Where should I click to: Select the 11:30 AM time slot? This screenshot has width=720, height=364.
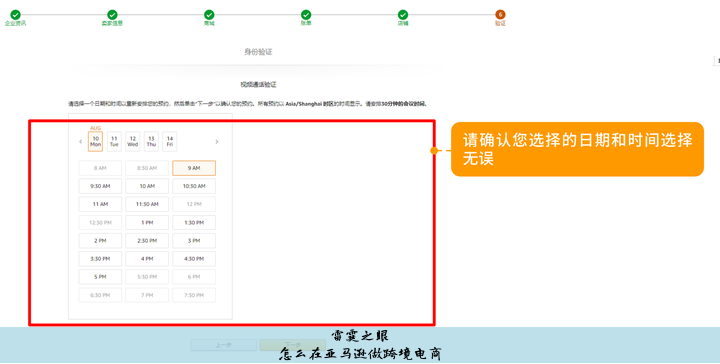click(147, 204)
